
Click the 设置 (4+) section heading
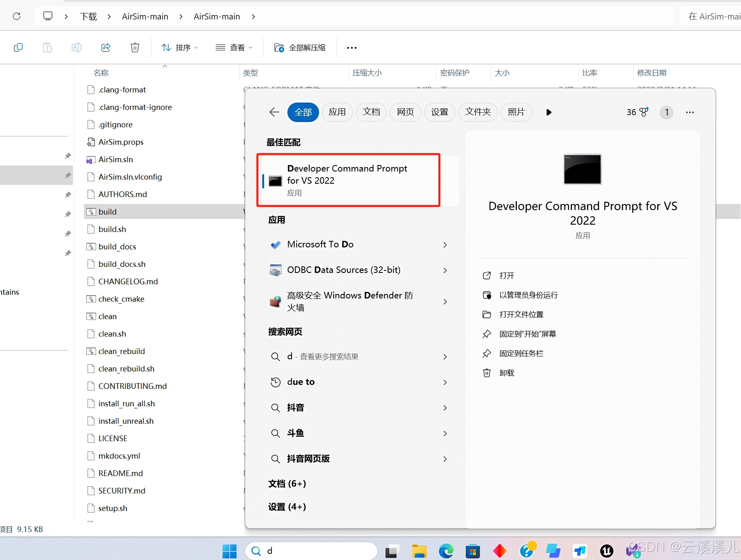tap(287, 506)
